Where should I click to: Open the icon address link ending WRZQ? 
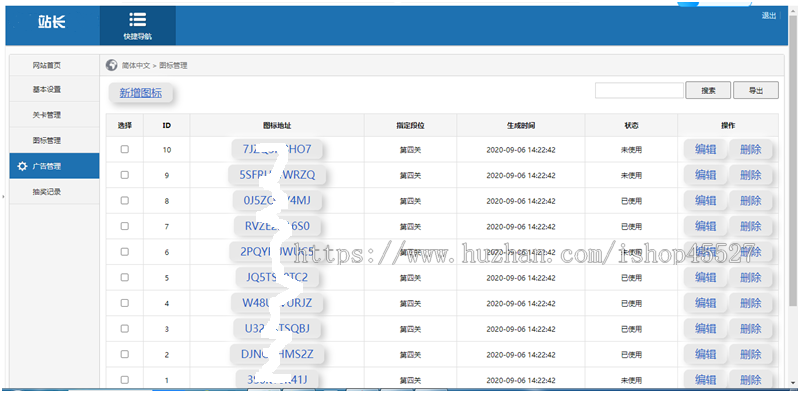(277, 175)
